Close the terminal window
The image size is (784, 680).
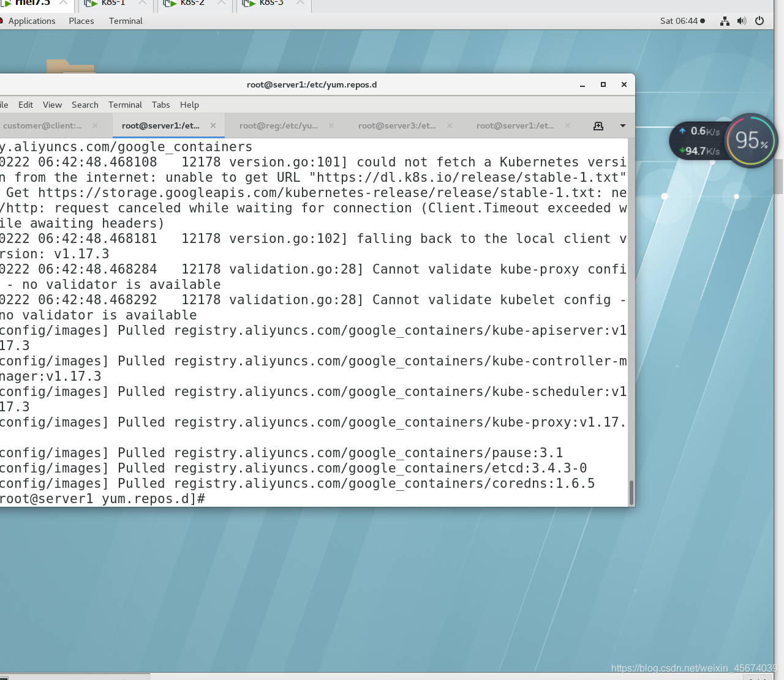tap(624, 84)
